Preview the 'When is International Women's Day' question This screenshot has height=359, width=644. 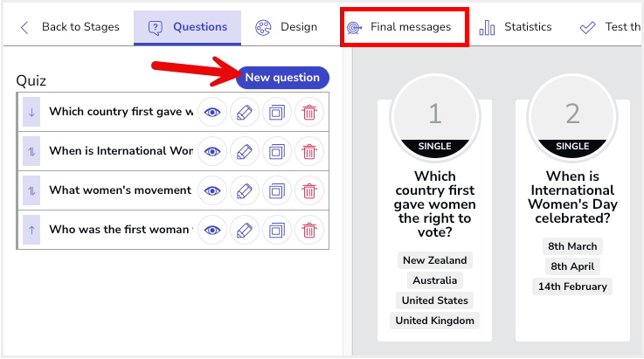tap(211, 151)
